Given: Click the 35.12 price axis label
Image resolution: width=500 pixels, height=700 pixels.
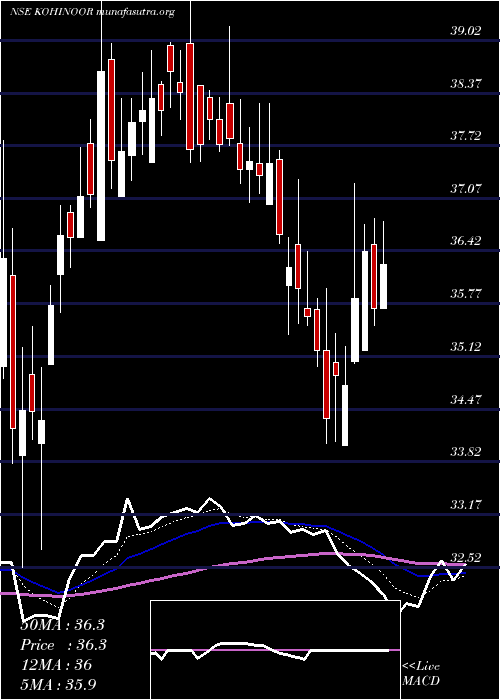Looking at the screenshot, I should tap(466, 346).
